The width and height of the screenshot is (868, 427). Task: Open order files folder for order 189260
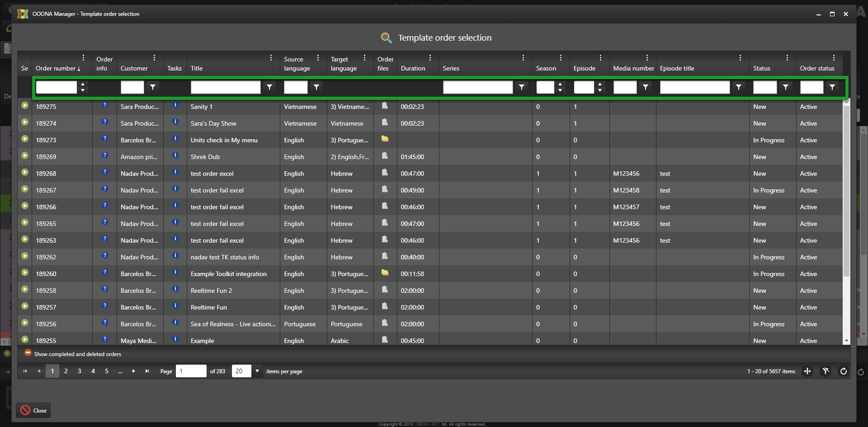(385, 272)
